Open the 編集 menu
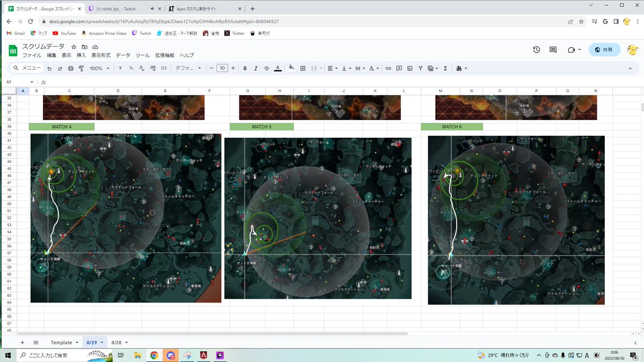The height and width of the screenshot is (362, 644). (52, 55)
